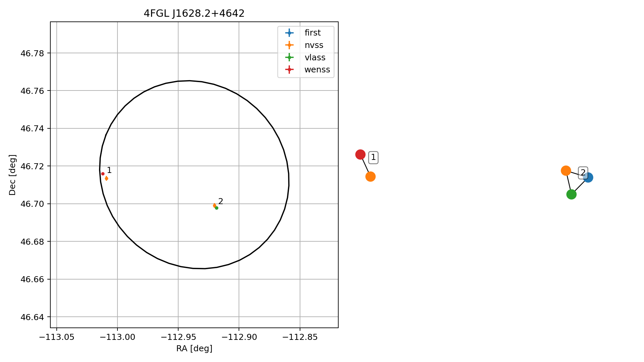Click the large green node in graph cluster 2
This screenshot has width=644, height=362.
[x=571, y=194]
